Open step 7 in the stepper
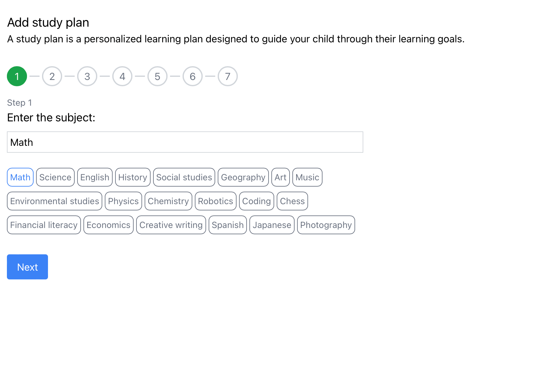This screenshot has height=392, width=549. [228, 76]
